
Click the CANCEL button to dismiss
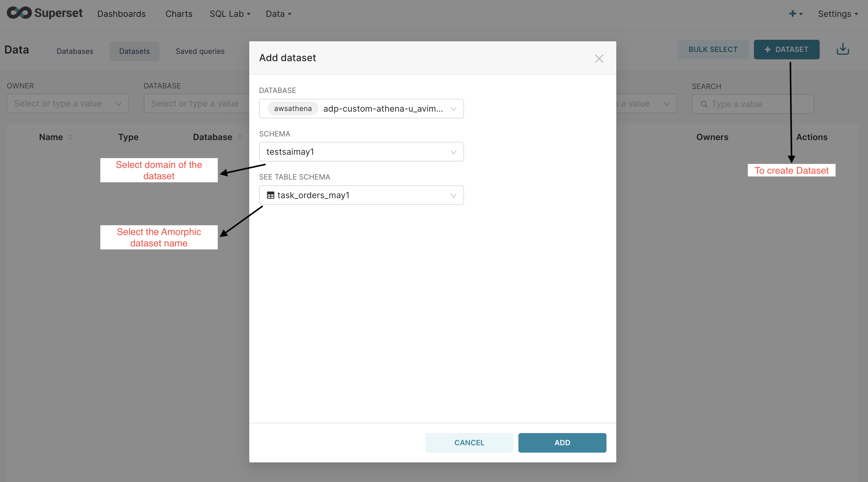pyautogui.click(x=469, y=442)
